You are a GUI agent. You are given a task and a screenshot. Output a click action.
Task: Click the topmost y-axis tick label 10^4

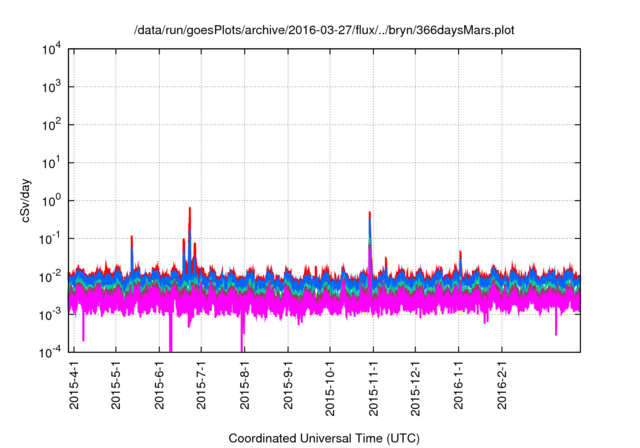[52, 49]
